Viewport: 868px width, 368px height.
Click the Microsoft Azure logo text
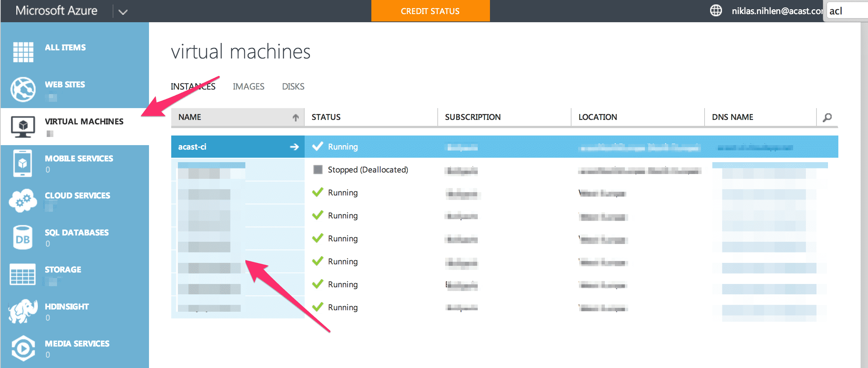click(x=56, y=10)
